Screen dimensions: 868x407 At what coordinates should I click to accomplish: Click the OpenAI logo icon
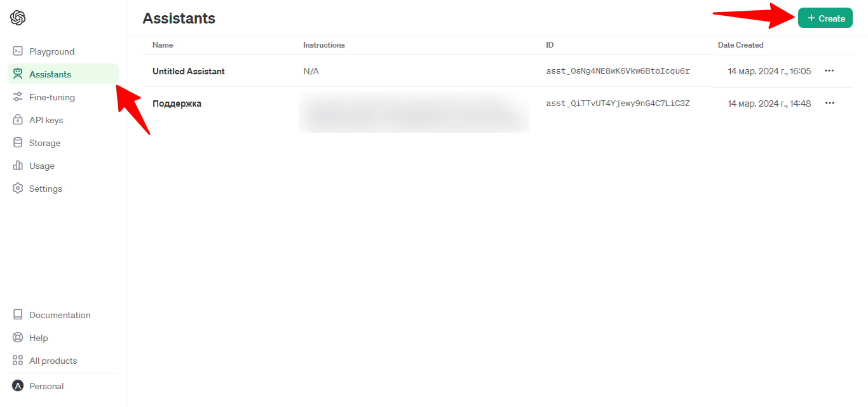18,18
